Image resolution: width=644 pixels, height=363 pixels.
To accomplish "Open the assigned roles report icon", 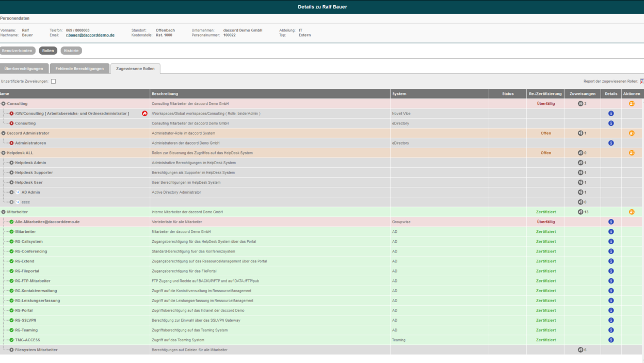I will pyautogui.click(x=641, y=81).
